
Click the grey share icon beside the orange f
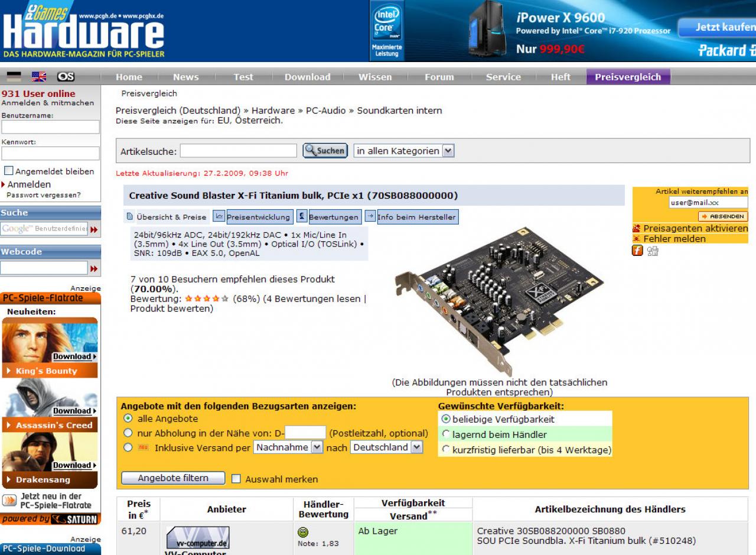point(653,251)
